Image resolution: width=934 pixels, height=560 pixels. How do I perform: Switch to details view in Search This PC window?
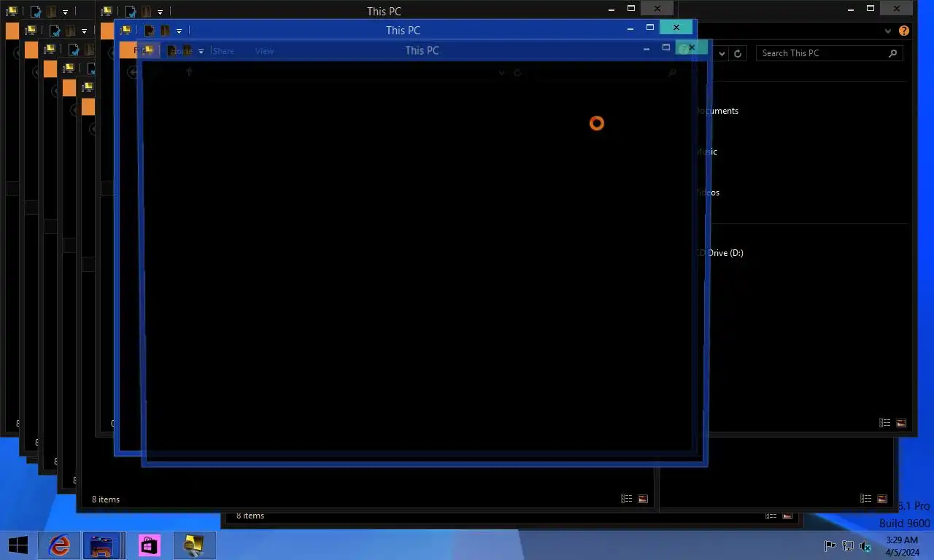(x=885, y=423)
